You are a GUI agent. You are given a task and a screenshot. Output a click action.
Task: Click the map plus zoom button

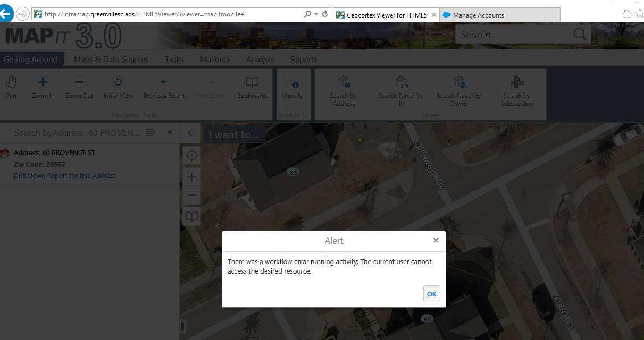pos(192,177)
